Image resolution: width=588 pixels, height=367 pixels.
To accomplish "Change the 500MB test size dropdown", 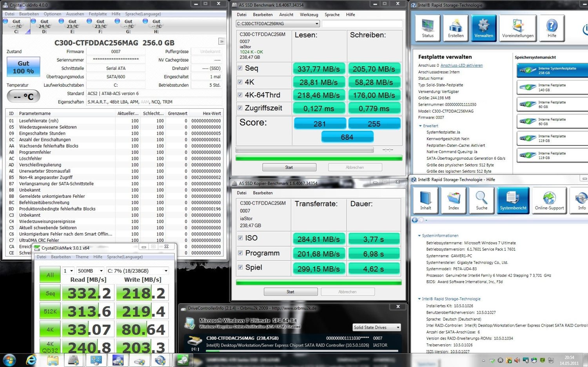I will point(90,271).
